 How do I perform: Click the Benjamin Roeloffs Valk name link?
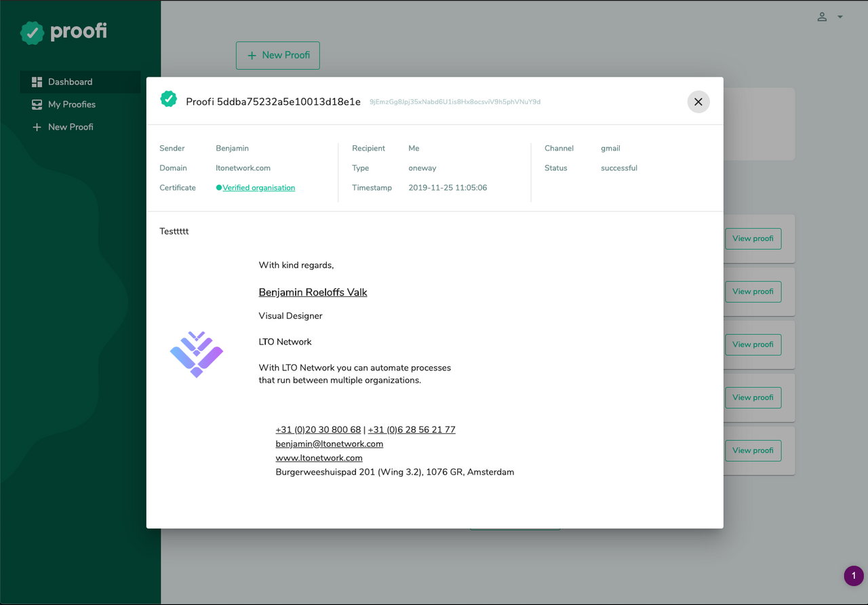313,292
